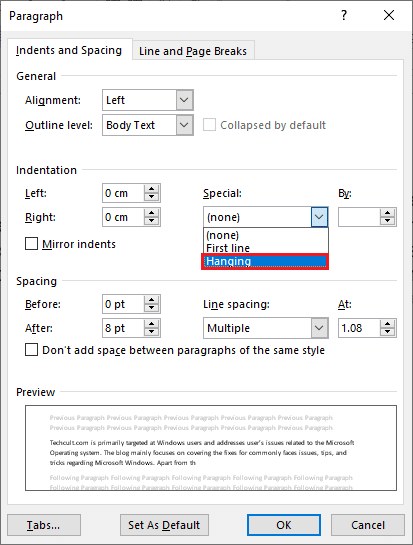Select Hanging from the Special list
The width and height of the screenshot is (413, 545).
(265, 261)
